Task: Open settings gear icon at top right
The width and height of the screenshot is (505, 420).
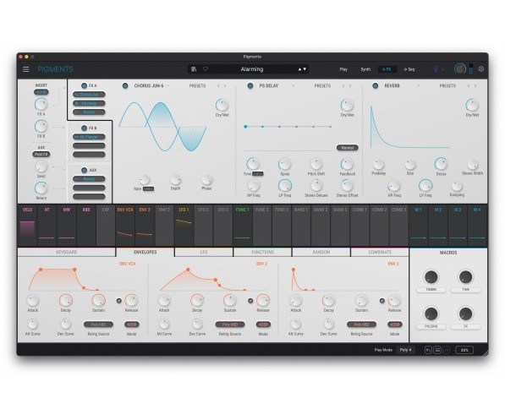Action: [x=480, y=69]
